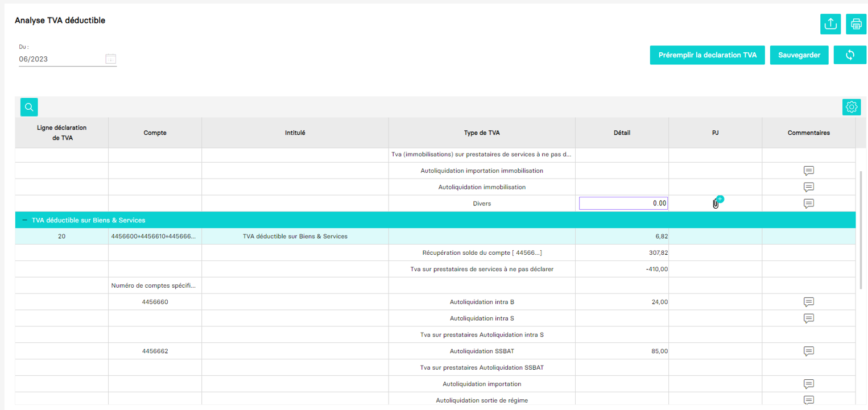Open comment for Autoliquidation importation row
Viewport: 868px width, 410px height.
tap(809, 384)
